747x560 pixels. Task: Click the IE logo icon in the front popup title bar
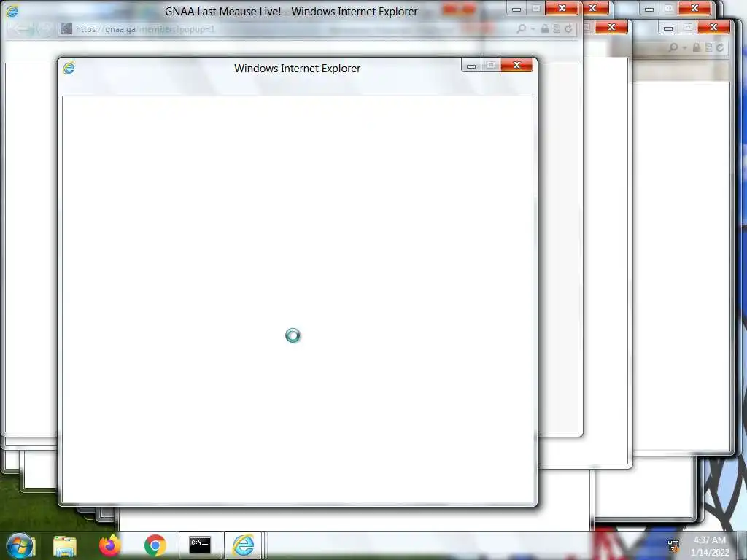69,68
